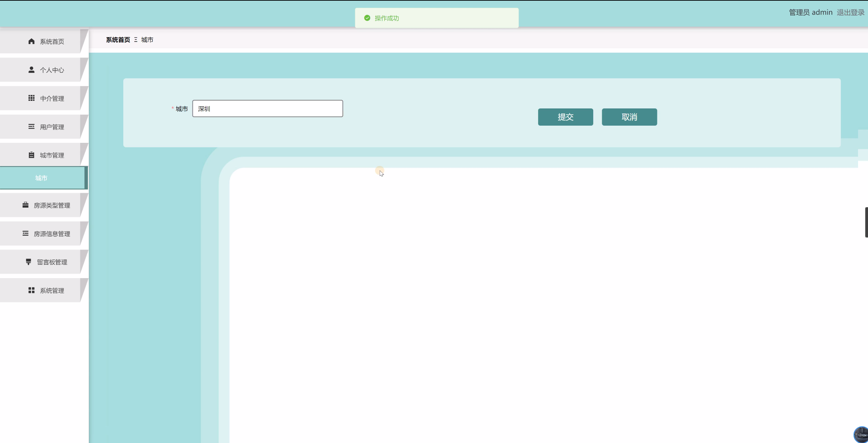Click the person icon for 个人中心
The width and height of the screenshot is (868, 443).
pyautogui.click(x=31, y=70)
